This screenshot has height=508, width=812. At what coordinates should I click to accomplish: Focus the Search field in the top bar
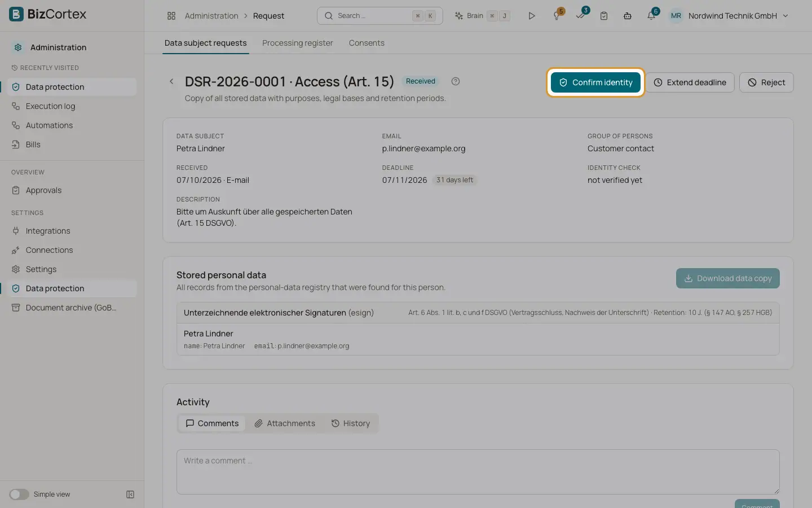[x=380, y=16]
